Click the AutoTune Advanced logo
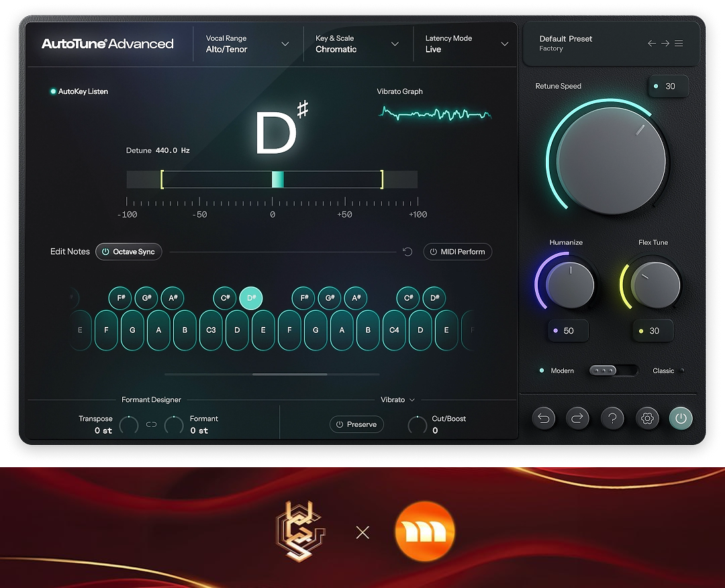This screenshot has height=588, width=725. (107, 44)
